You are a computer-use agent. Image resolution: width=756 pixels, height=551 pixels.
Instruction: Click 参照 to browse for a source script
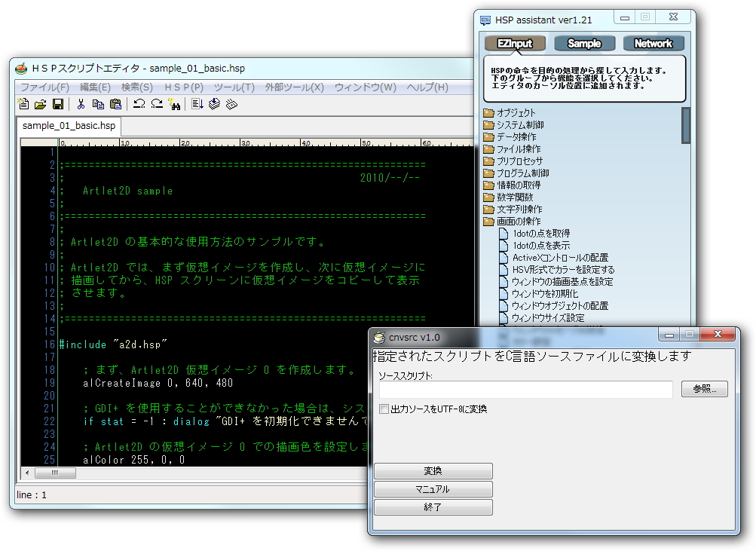click(703, 388)
